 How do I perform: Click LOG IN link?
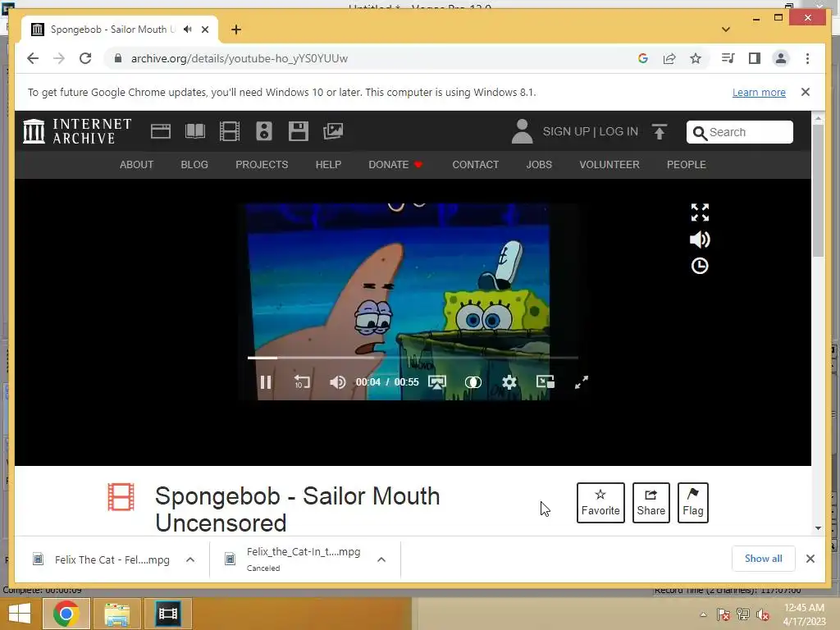pos(619,132)
